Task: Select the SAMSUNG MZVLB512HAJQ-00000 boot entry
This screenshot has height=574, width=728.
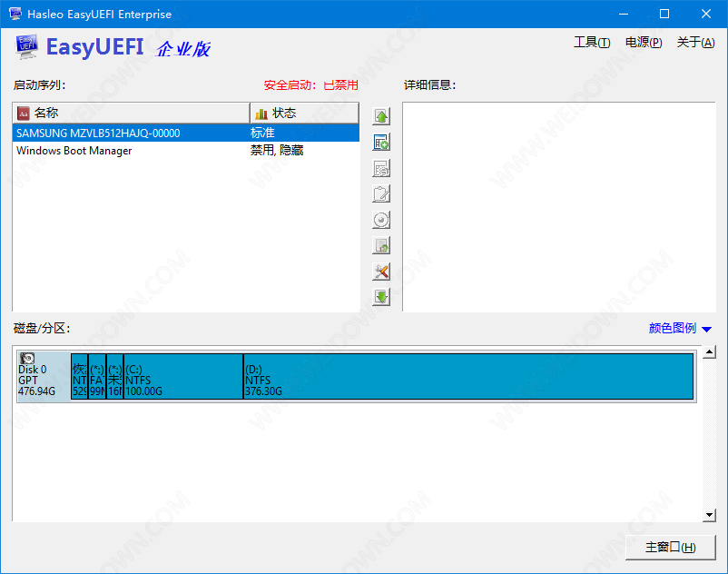Action: pyautogui.click(x=186, y=133)
